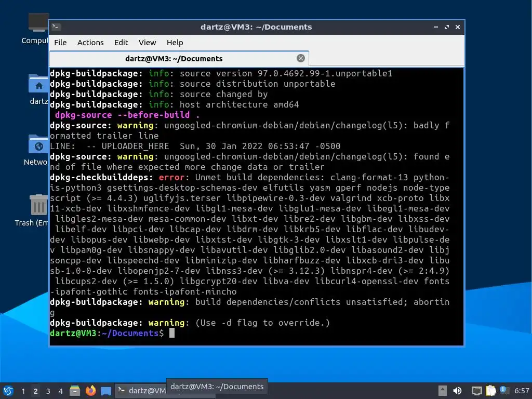Open the Lubuntu start menu
The height and width of the screenshot is (399, 532).
pos(8,391)
